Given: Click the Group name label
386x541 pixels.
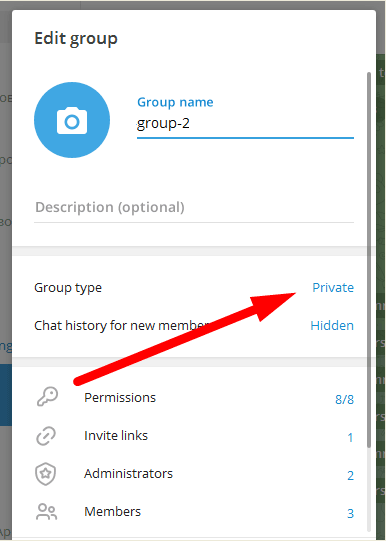Looking at the screenshot, I should [x=175, y=102].
